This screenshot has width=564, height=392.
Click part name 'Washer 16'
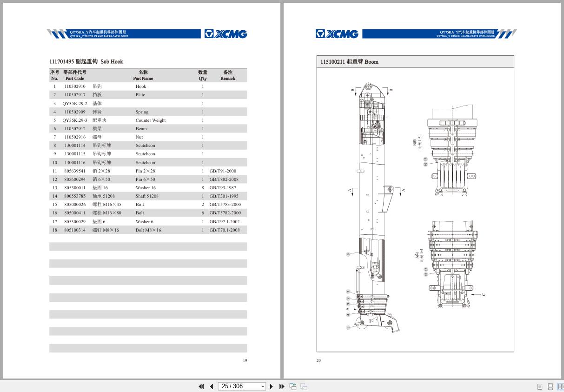pos(146,188)
